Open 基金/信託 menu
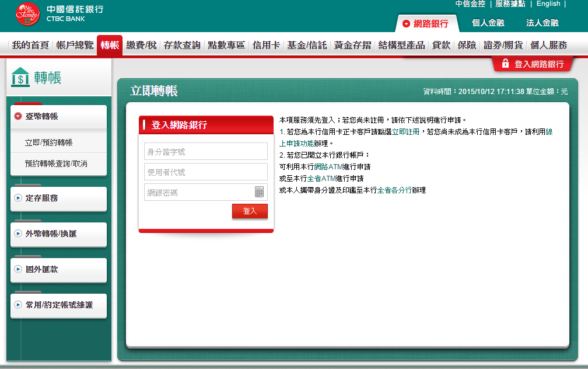 [x=307, y=46]
